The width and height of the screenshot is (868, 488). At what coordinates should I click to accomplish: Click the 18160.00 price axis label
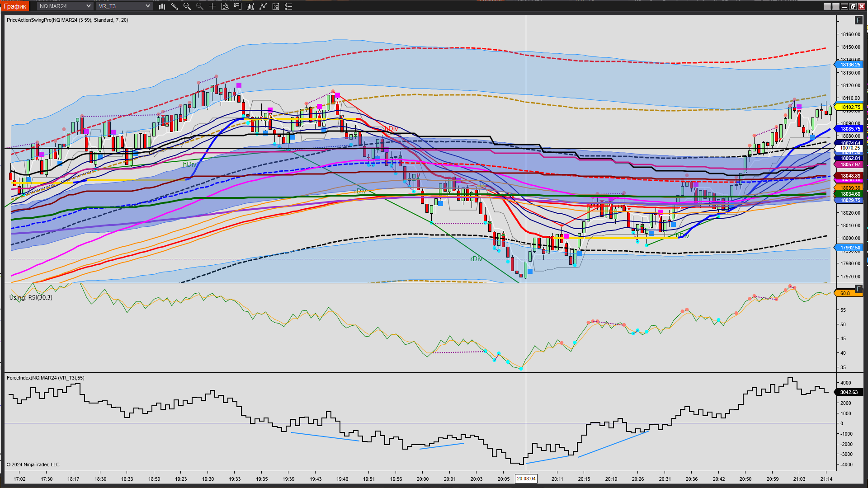[850, 35]
